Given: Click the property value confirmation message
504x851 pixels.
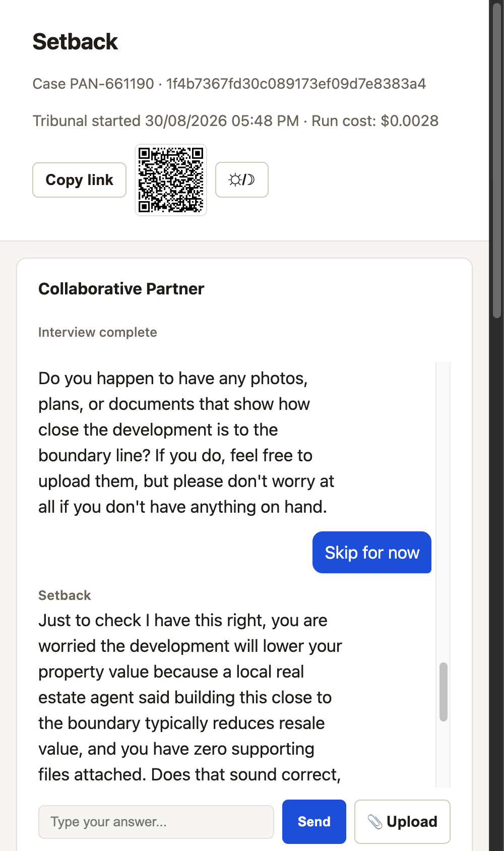Looking at the screenshot, I should tap(191, 697).
